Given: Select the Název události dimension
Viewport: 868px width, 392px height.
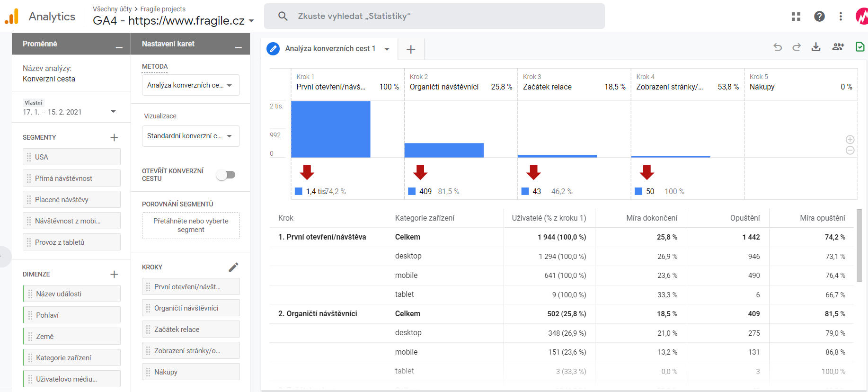Looking at the screenshot, I should point(71,294).
